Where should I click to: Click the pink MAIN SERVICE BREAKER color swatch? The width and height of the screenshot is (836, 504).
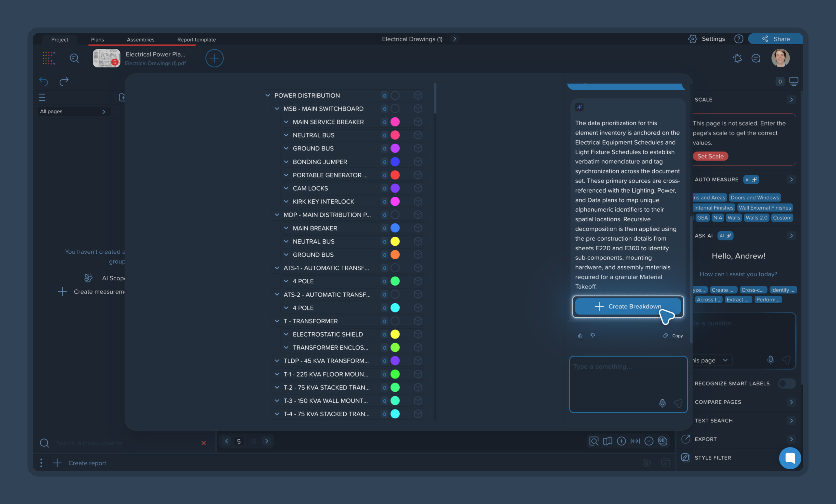tap(395, 122)
